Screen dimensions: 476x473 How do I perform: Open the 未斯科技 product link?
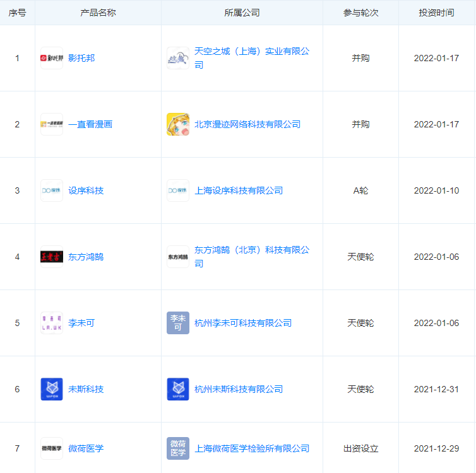pyautogui.click(x=86, y=389)
